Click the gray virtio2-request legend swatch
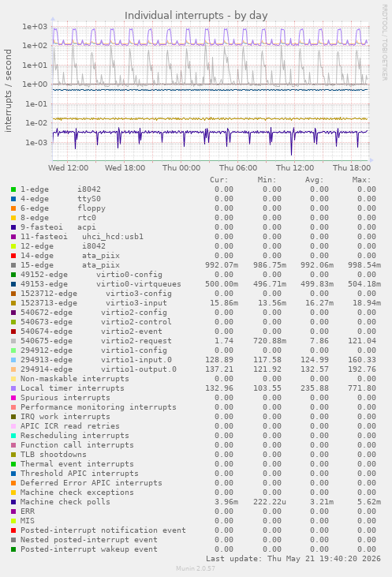This screenshot has width=392, height=577. click(x=13, y=341)
